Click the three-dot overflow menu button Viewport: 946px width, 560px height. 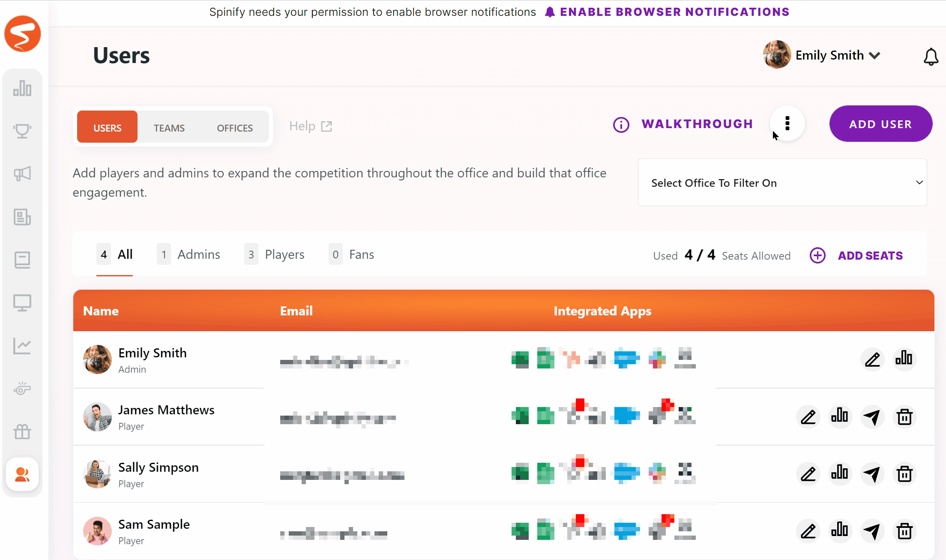[788, 123]
